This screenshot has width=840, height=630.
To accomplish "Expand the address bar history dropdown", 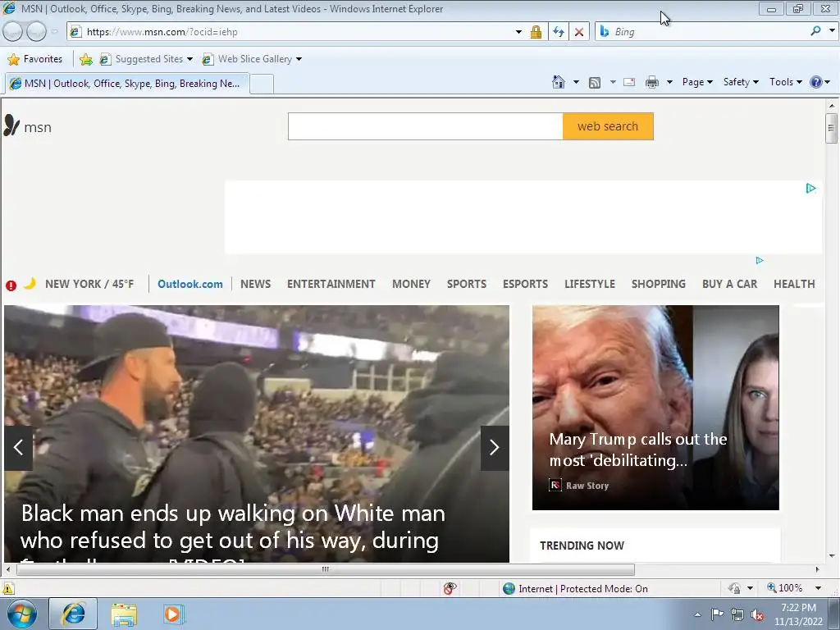I will 518,32.
